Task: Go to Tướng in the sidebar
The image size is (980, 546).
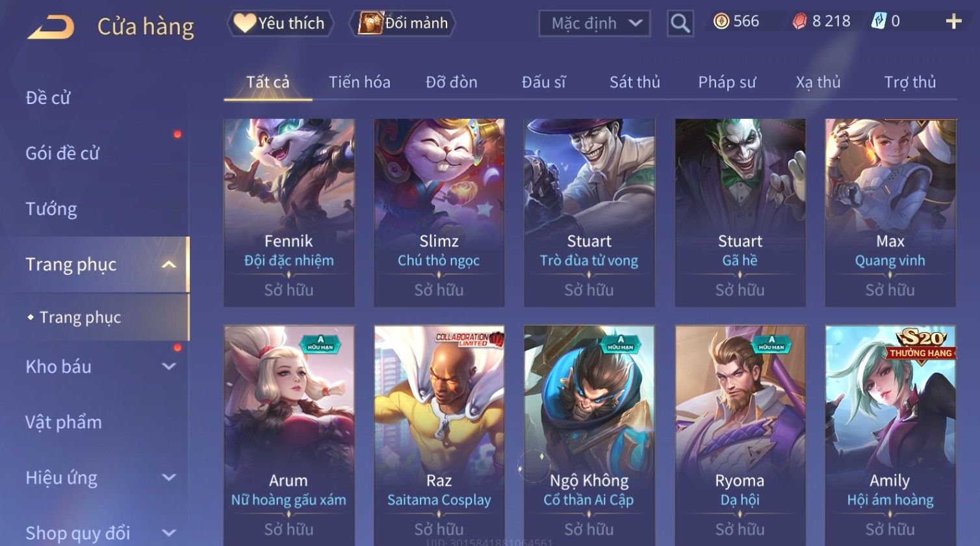Action: (51, 209)
